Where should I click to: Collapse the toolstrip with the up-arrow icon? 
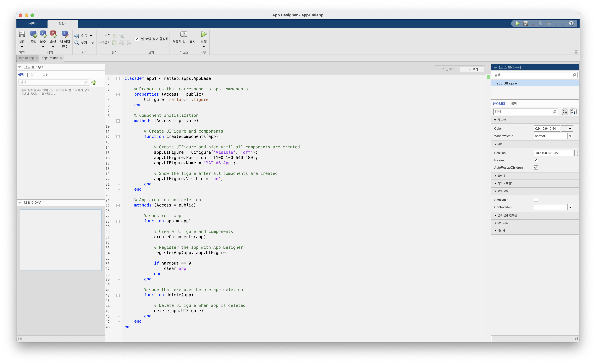click(576, 52)
